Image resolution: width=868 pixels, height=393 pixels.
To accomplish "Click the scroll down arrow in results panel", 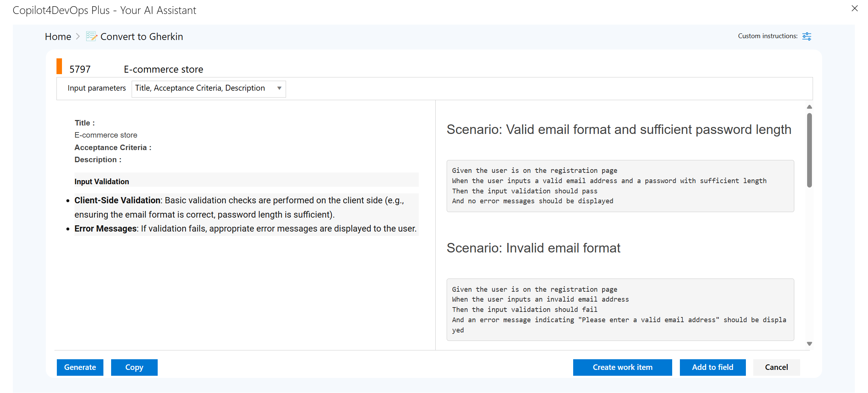I will (x=809, y=344).
